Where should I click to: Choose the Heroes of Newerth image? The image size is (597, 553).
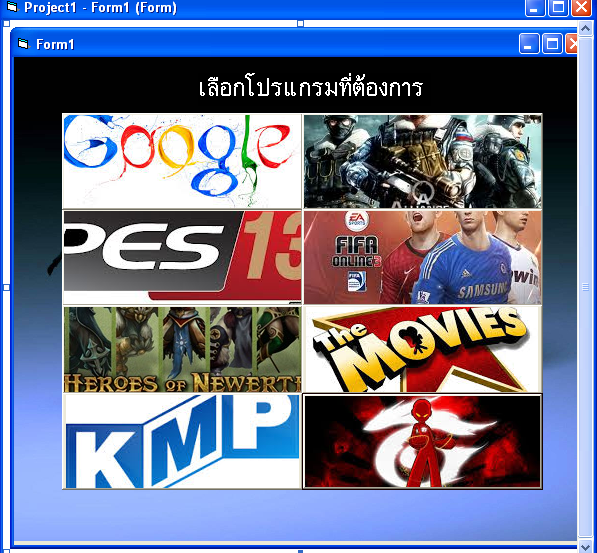(x=182, y=349)
